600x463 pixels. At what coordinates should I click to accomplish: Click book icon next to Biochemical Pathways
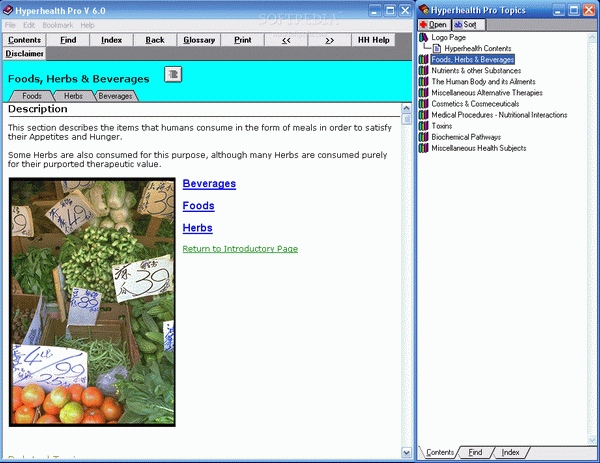(423, 137)
